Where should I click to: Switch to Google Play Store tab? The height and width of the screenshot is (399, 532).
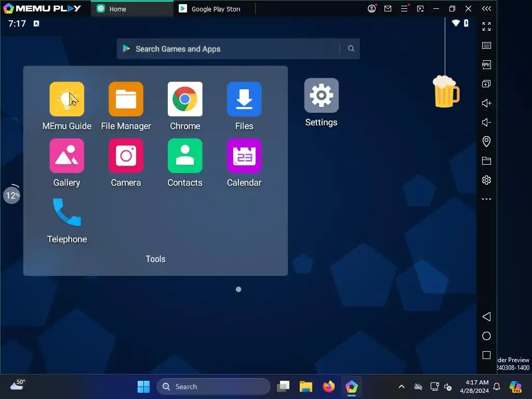click(x=214, y=9)
